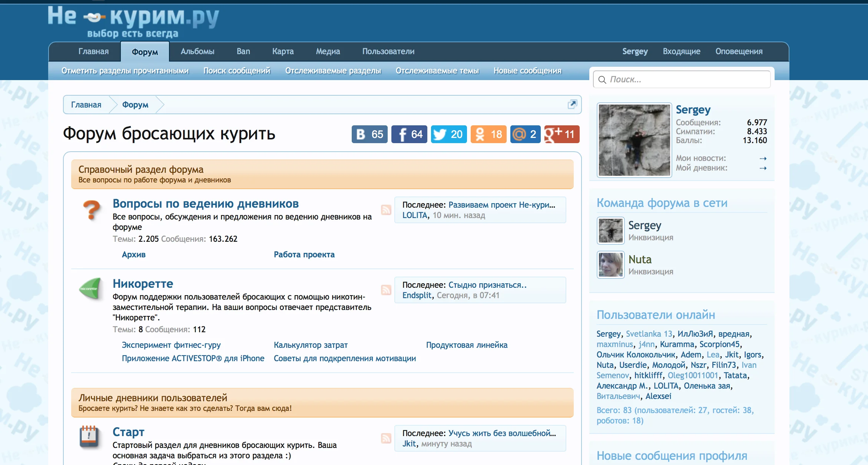Click RSS icon for Вопросы по ведению дневников
The image size is (868, 465).
386,210
